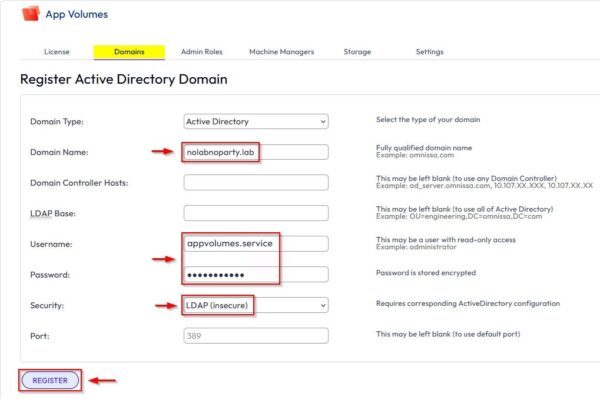This screenshot has height=399, width=600.
Task: Click 'Select the type of your domain' hint
Action: click(x=428, y=119)
